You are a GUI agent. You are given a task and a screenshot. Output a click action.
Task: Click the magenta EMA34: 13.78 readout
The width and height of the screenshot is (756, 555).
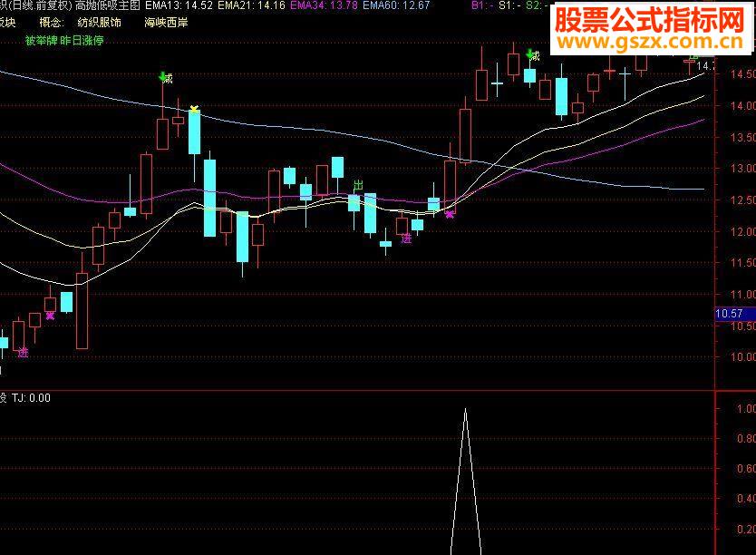324,5
